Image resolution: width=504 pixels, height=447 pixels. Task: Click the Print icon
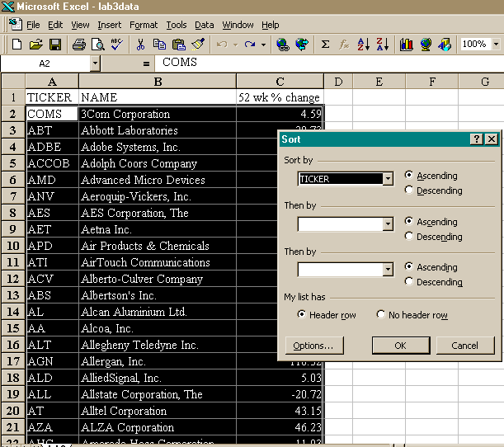pos(79,45)
